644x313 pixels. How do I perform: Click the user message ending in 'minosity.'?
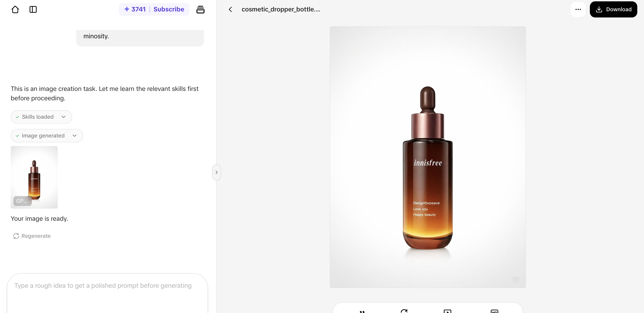click(140, 38)
